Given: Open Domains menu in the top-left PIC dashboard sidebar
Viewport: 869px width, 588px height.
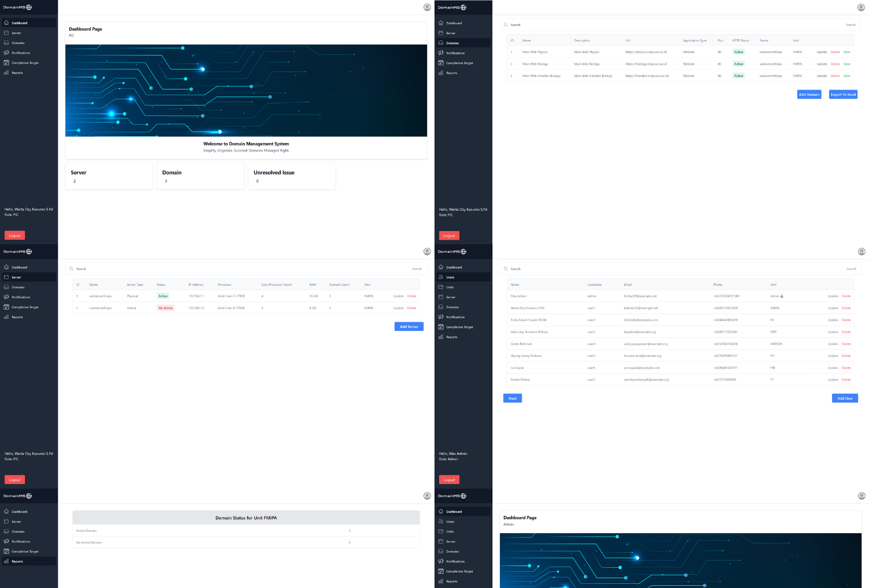Looking at the screenshot, I should point(29,43).
